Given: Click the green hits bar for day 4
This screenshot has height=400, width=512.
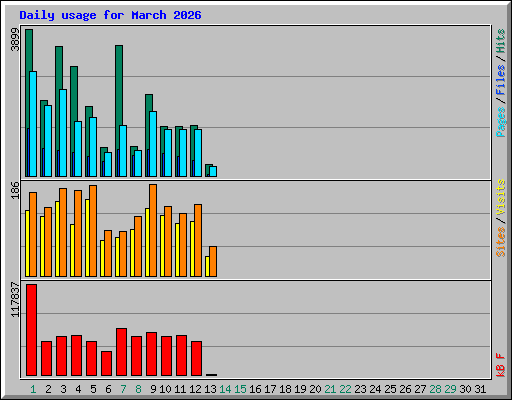Looking at the screenshot, I should [74, 93].
